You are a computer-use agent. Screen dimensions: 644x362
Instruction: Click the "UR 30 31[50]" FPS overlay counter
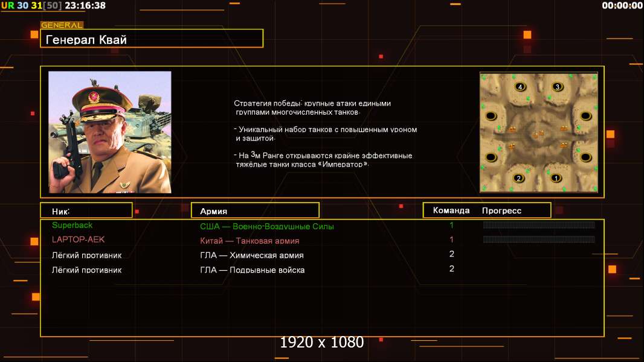[31, 5]
